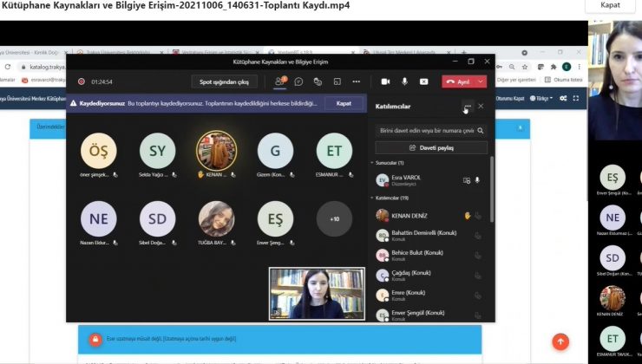The image size is (642, 364).
Task: Click the reactions raise-hand icon
Action: pos(318,81)
